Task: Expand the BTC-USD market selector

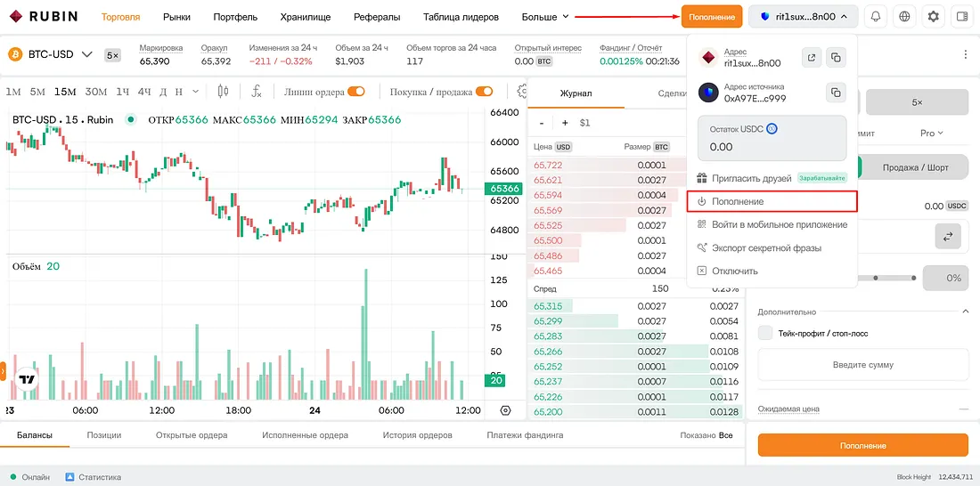Action: pos(52,54)
